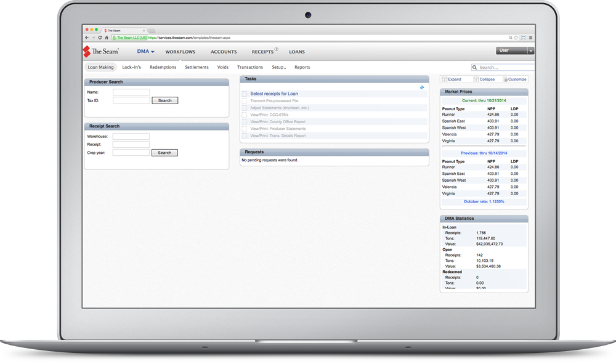Switch to the Voids tab

point(223,68)
